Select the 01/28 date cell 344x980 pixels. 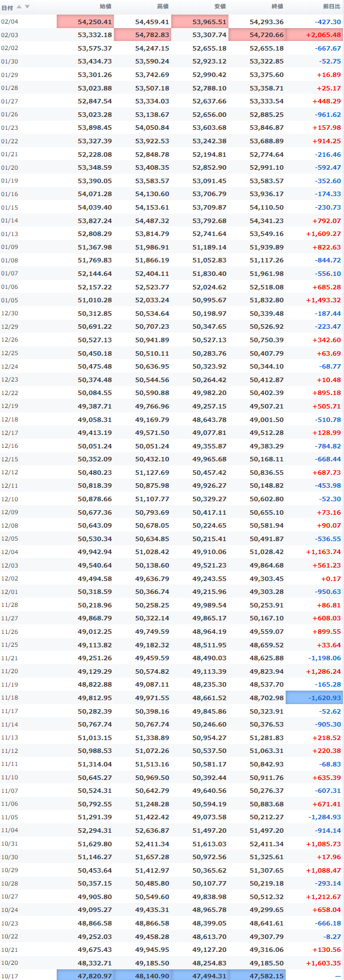(10, 88)
